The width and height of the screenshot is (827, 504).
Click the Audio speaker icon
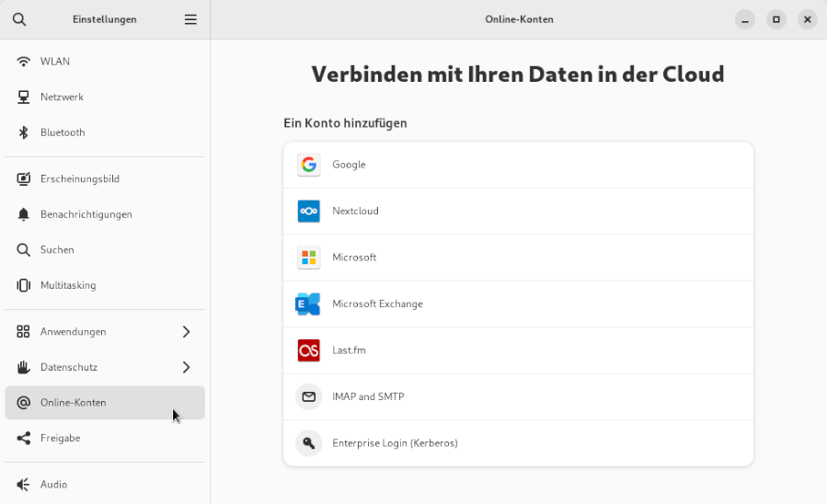pyautogui.click(x=23, y=485)
